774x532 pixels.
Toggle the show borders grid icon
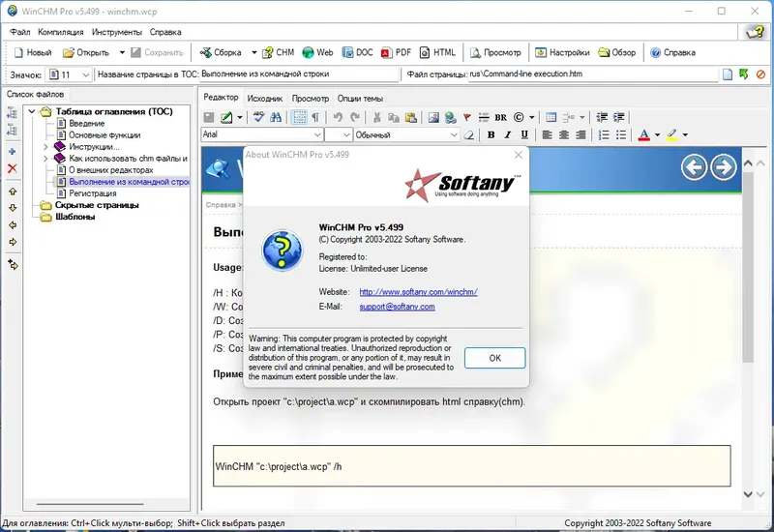coord(299,117)
